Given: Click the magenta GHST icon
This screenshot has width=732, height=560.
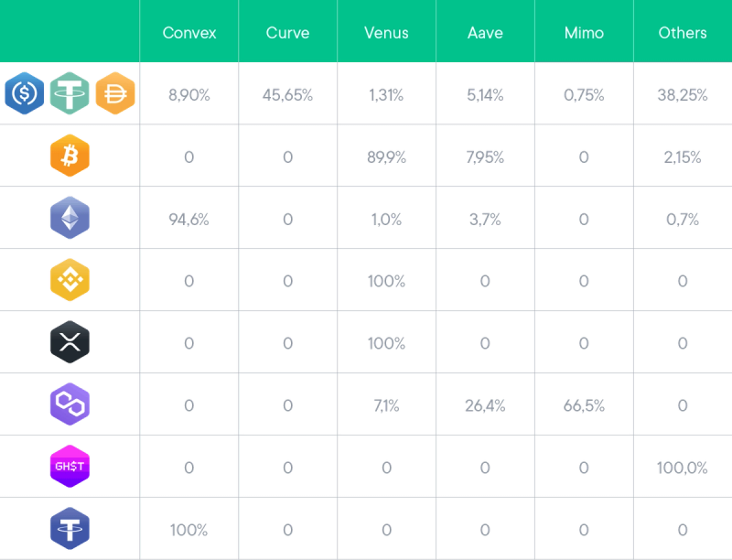Looking at the screenshot, I should click(70, 466).
